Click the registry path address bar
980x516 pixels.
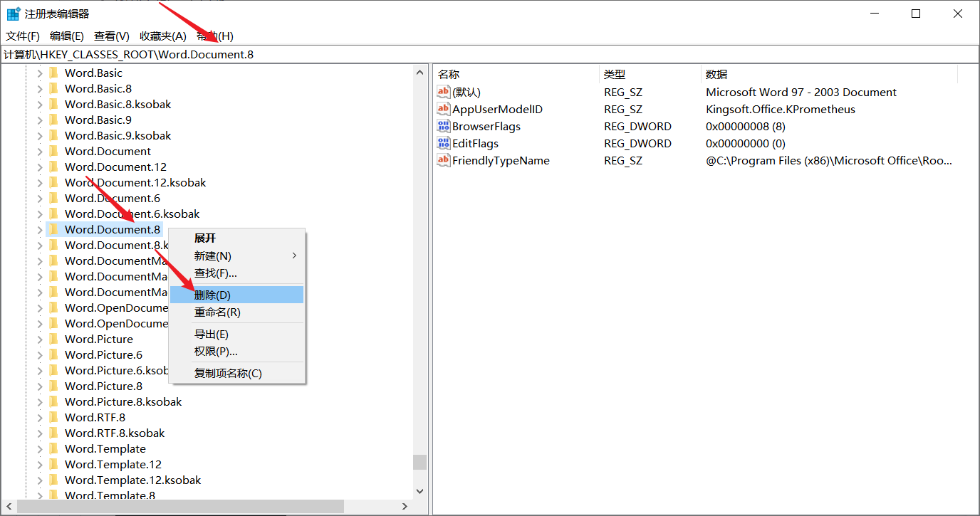pyautogui.click(x=490, y=54)
